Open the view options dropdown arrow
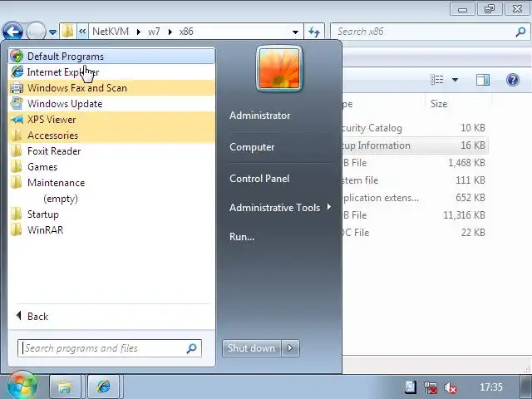532x399 pixels. click(x=455, y=80)
